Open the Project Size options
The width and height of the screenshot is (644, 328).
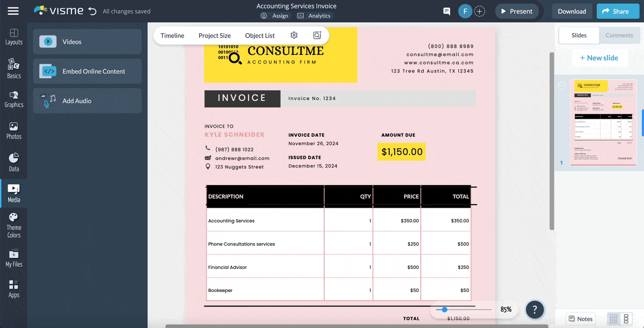point(214,35)
